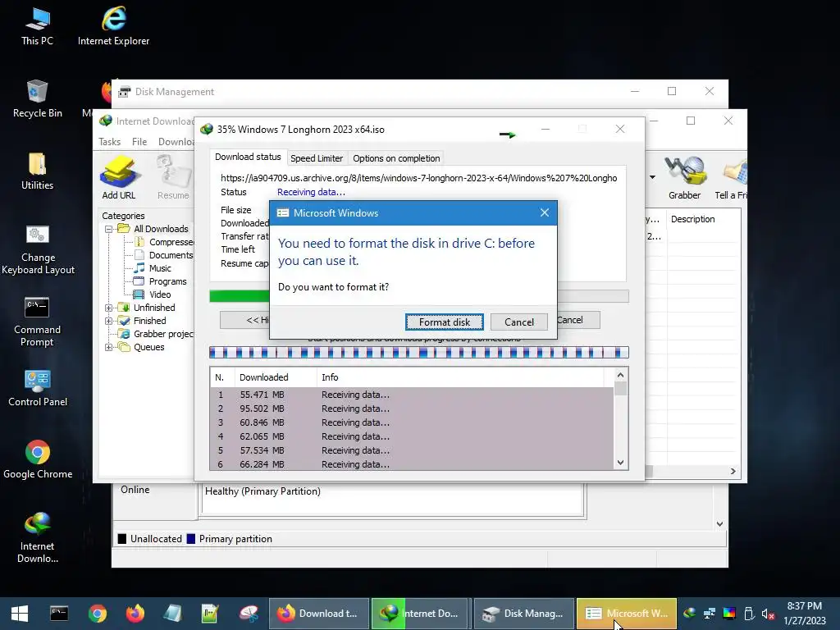The width and height of the screenshot is (840, 630).
Task: Open the File menu in IDM
Action: pos(139,141)
